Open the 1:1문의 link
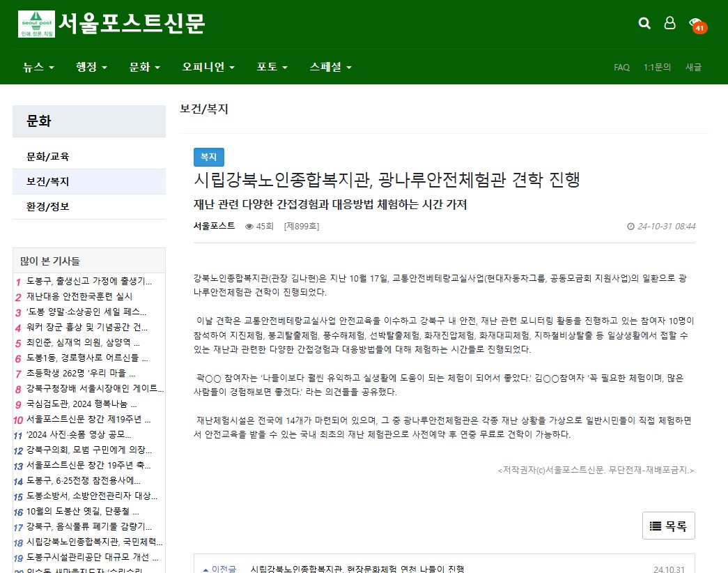The height and width of the screenshot is (573, 728). (657, 68)
